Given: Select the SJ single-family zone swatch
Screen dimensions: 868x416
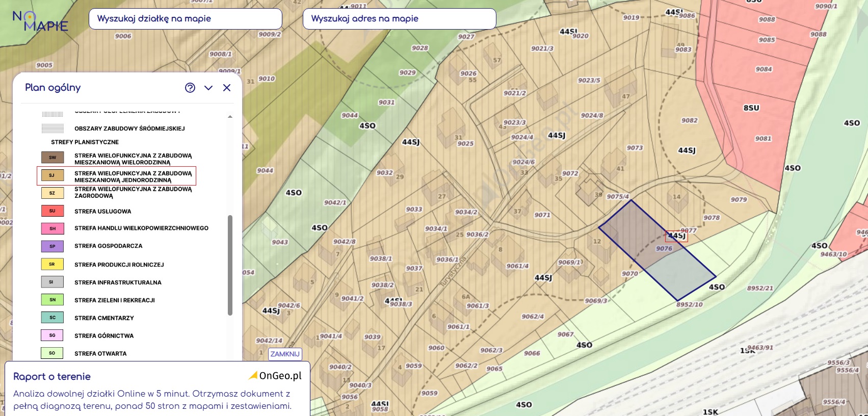Looking at the screenshot, I should click(52, 175).
